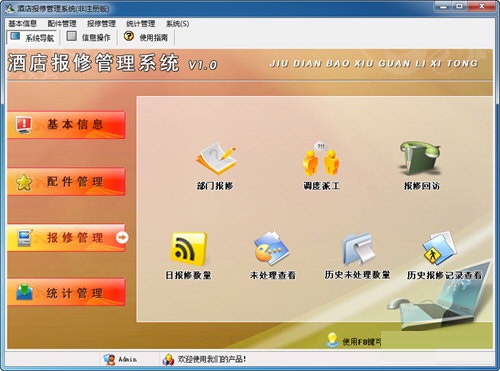Click the 系统导航 toolbar icon

pos(15,36)
